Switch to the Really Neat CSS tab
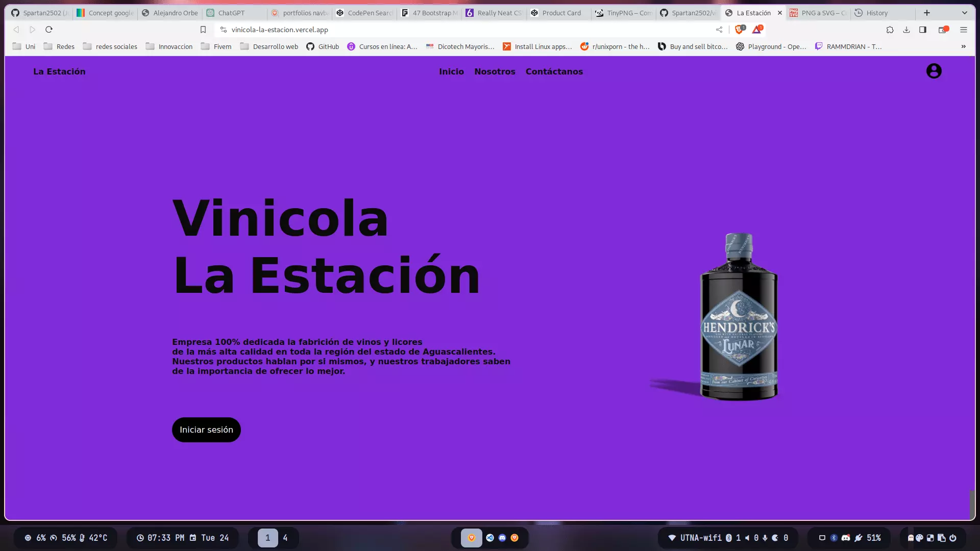980x551 pixels. pyautogui.click(x=494, y=13)
